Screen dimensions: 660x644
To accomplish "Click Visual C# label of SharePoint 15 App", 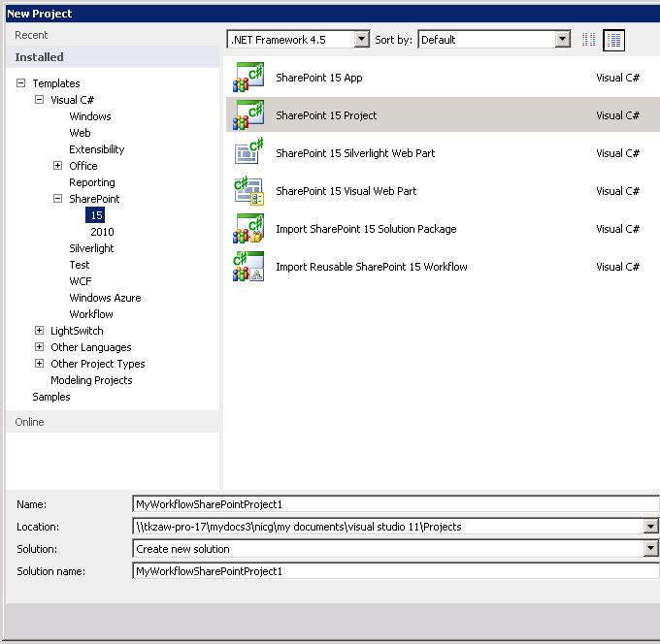I will click(617, 78).
